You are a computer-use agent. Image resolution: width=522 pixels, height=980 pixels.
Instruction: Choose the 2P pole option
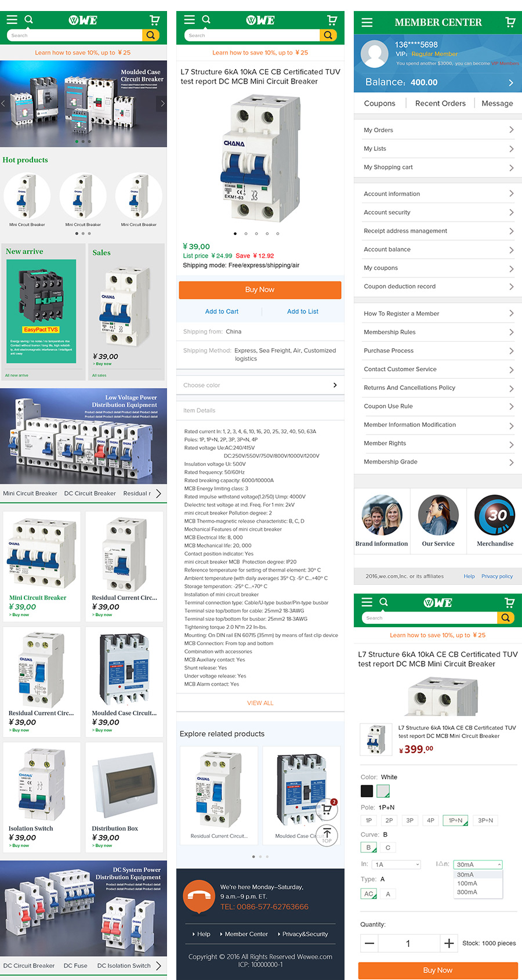click(389, 820)
